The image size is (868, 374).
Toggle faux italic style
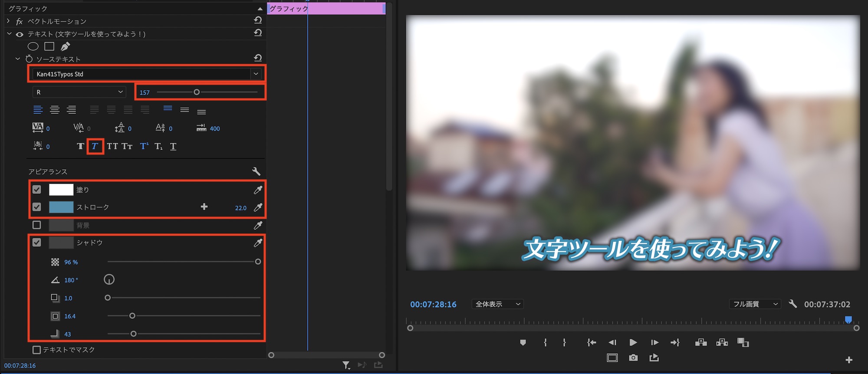coord(95,146)
